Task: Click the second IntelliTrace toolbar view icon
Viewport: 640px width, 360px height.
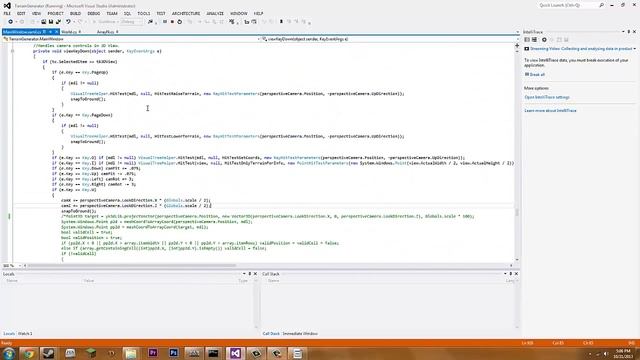Action: 534,40
